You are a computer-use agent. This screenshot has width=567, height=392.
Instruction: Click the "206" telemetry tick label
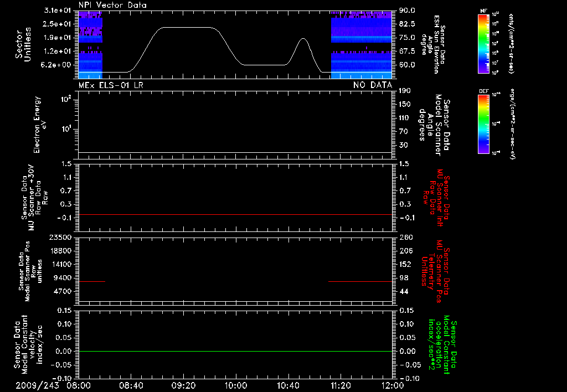coord(406,251)
